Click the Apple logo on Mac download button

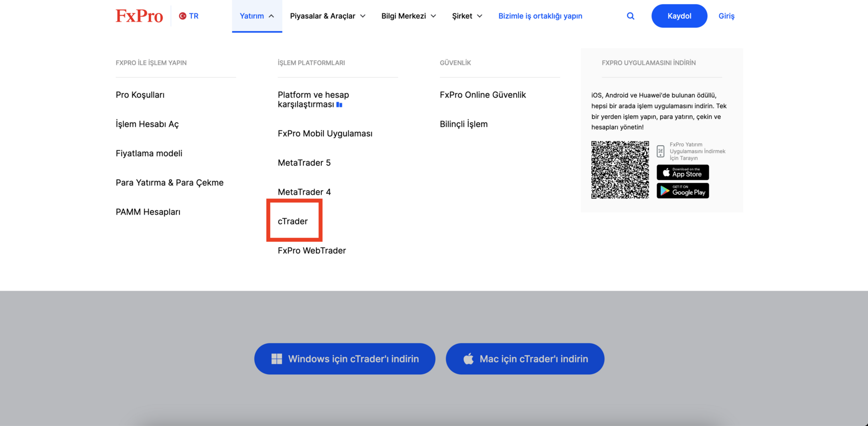tap(468, 358)
